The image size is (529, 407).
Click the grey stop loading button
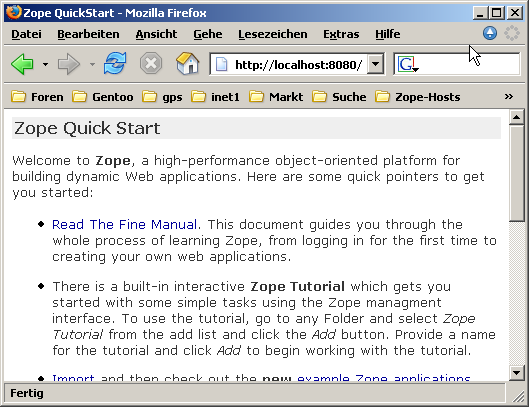coord(151,63)
